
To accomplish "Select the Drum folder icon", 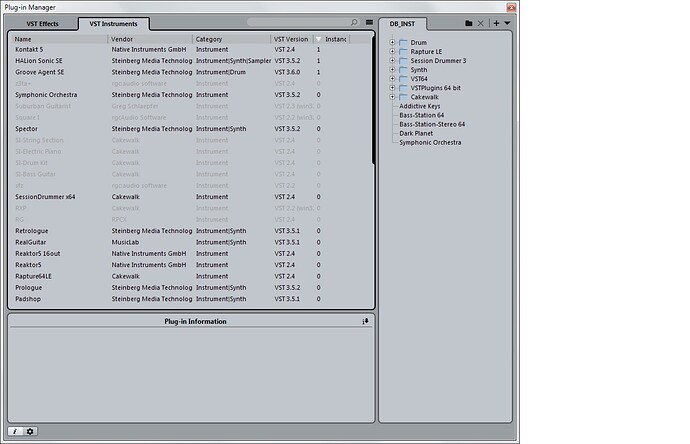I will 403,42.
